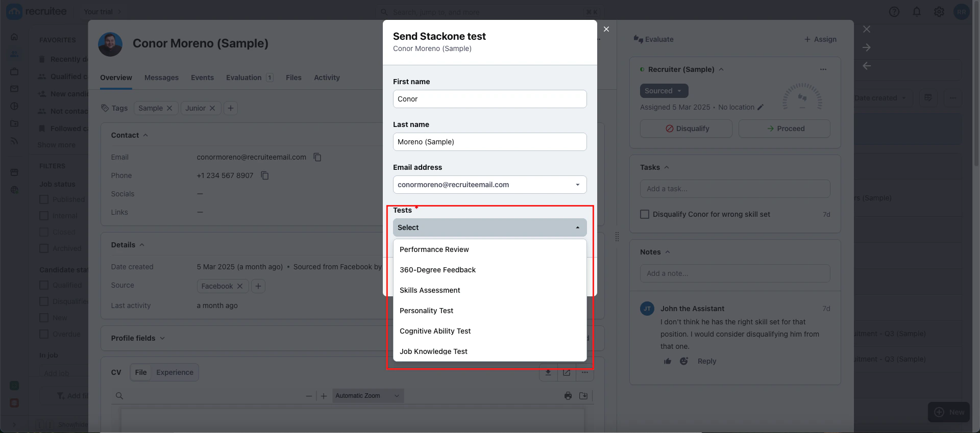Click the Proceed button
The image size is (980, 433).
point(784,129)
